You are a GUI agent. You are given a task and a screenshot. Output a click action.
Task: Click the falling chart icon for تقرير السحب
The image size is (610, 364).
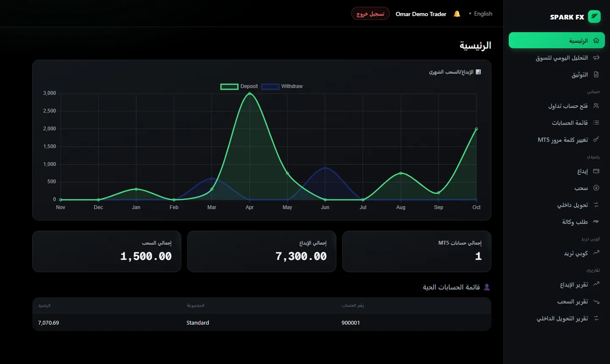(596, 301)
